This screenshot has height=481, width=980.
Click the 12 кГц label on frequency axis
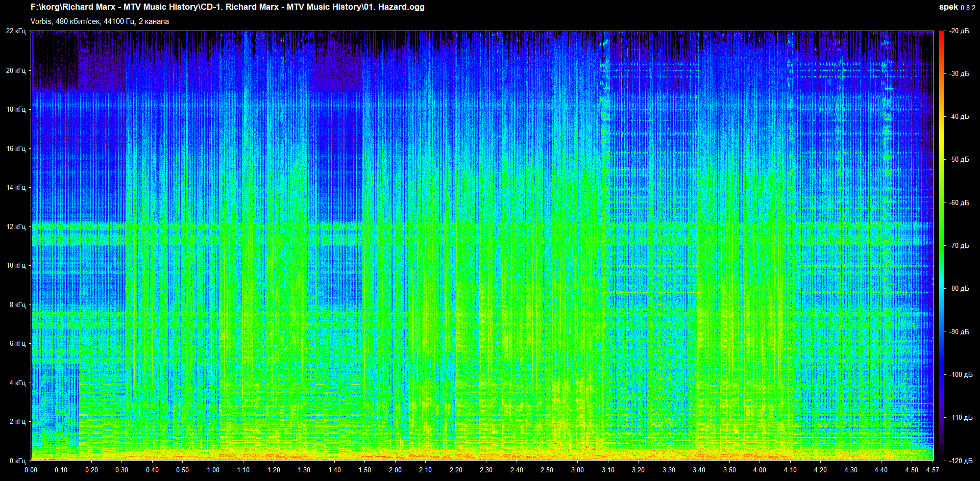(16, 226)
